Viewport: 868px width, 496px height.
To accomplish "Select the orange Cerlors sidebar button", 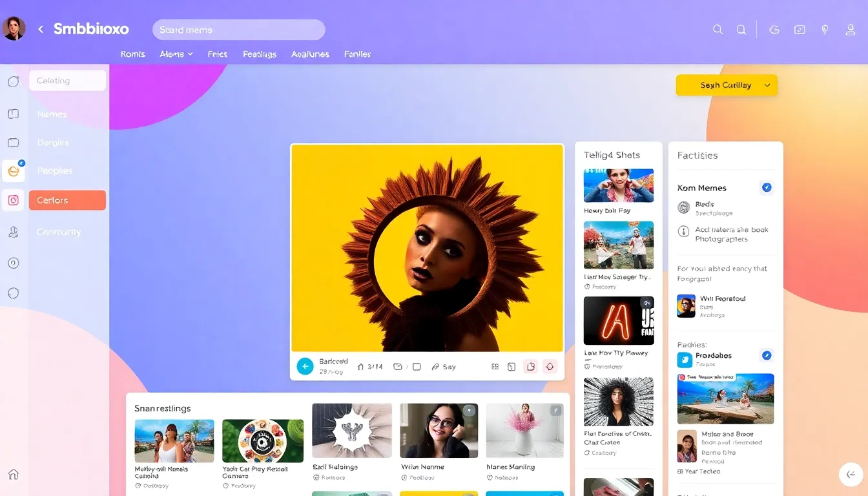I will (67, 200).
